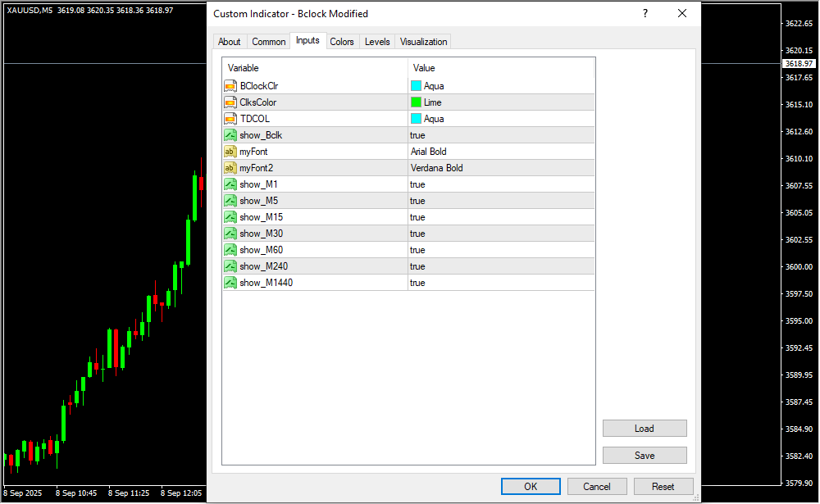Click the Reset button

pyautogui.click(x=663, y=486)
